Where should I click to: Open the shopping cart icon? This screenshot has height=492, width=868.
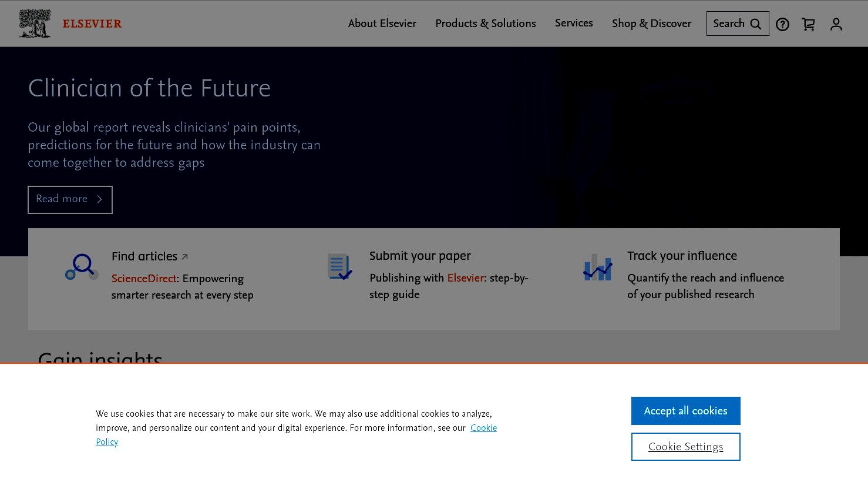click(x=809, y=24)
